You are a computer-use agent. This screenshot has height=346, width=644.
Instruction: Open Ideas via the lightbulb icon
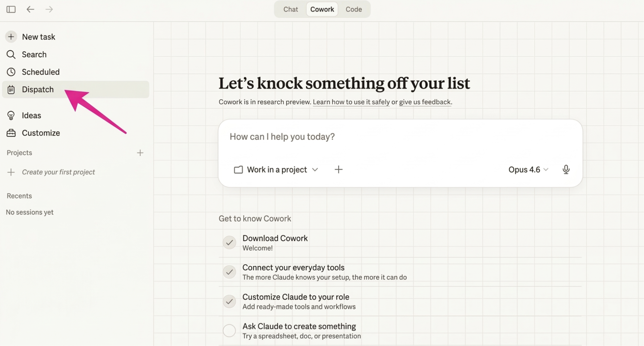[11, 116]
